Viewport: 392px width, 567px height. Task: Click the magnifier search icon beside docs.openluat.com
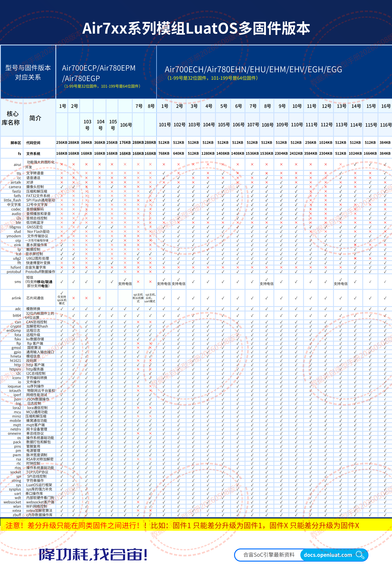point(360,555)
